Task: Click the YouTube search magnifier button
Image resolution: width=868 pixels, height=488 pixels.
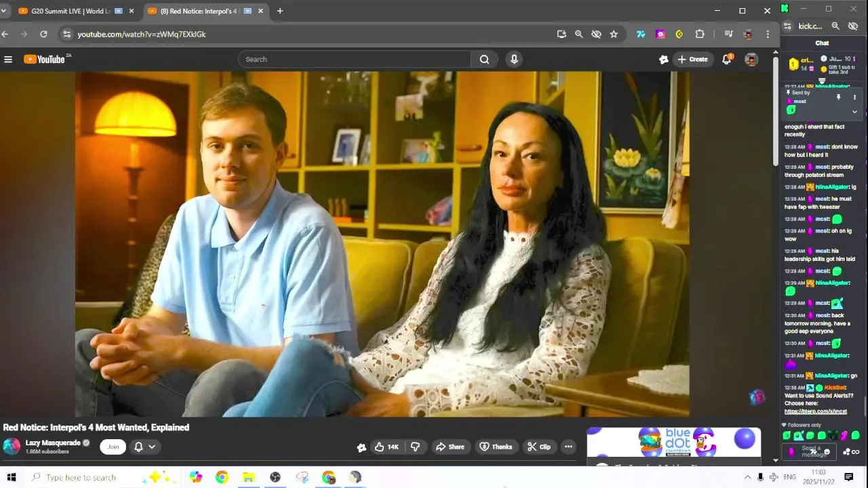Action: [x=484, y=60]
